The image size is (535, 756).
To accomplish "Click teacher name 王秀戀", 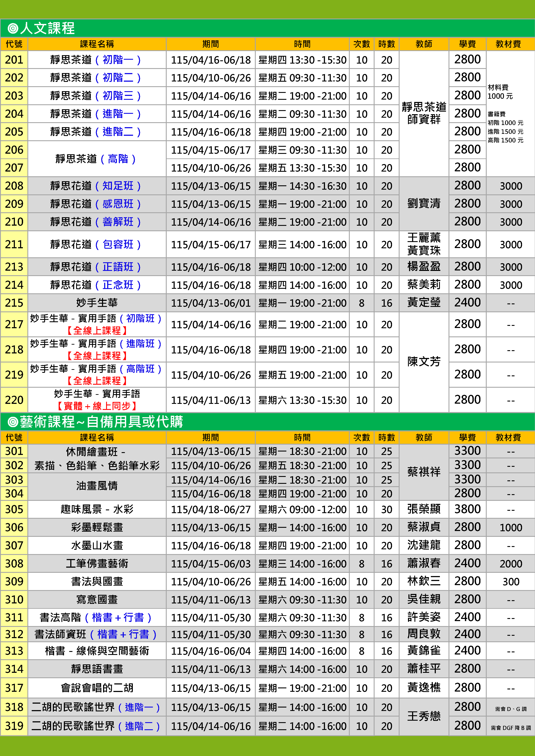I will tap(424, 716).
